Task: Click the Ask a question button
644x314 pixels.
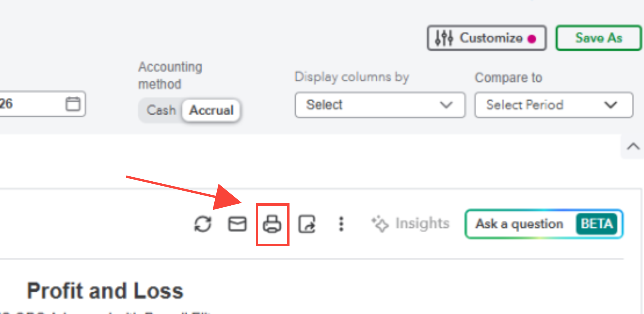Action: (x=519, y=224)
